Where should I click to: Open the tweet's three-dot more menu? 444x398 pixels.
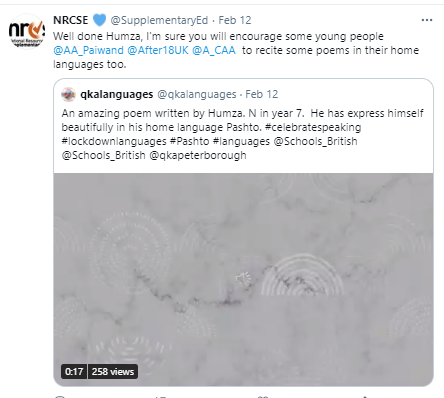427,20
